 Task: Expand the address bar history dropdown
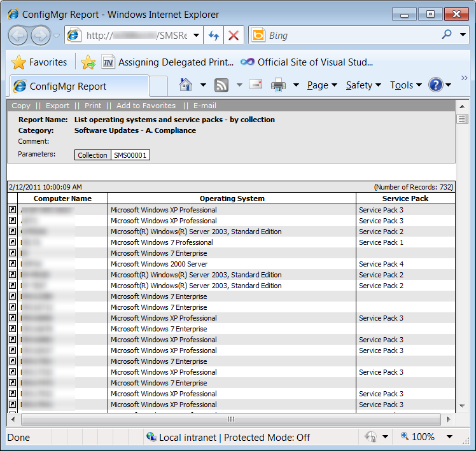click(x=197, y=35)
